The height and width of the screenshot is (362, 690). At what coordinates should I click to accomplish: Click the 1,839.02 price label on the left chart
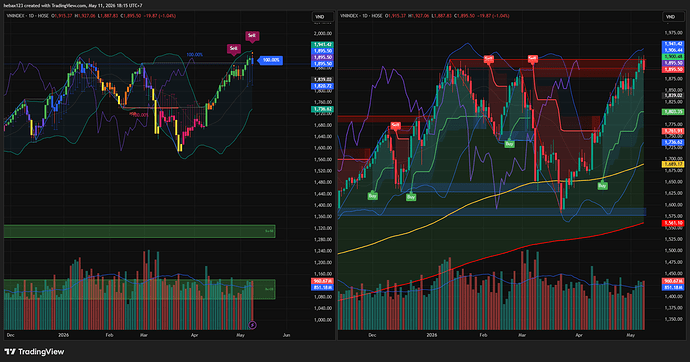pyautogui.click(x=323, y=80)
